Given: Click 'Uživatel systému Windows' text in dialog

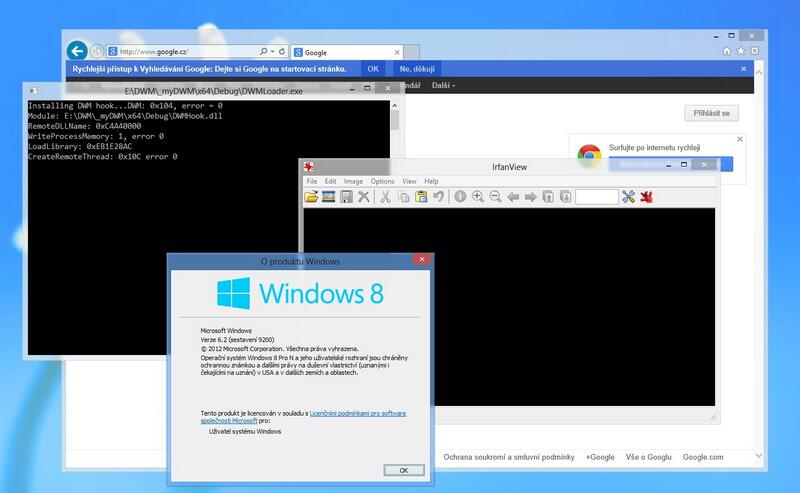Looking at the screenshot, I should (x=245, y=431).
